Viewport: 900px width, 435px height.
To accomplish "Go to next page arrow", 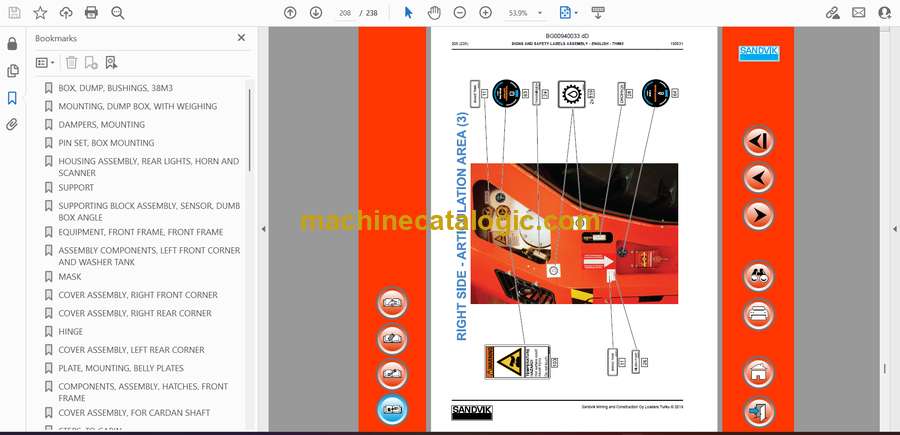I will [x=316, y=13].
